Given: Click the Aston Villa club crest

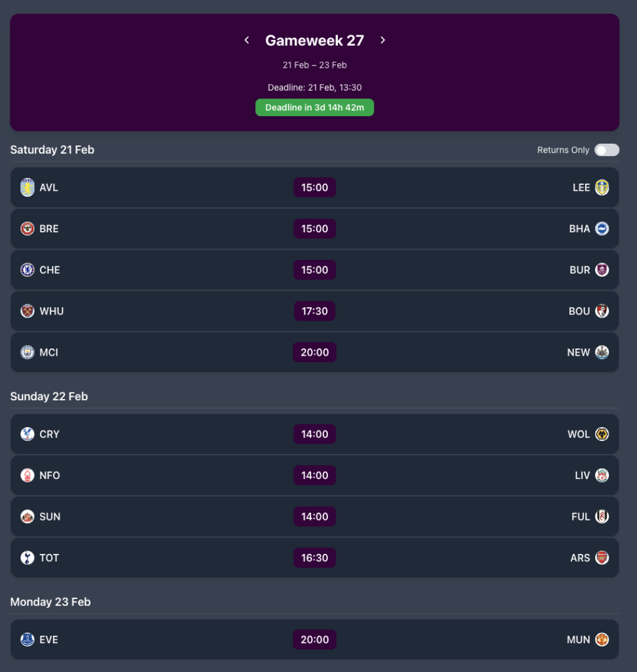Looking at the screenshot, I should [28, 188].
